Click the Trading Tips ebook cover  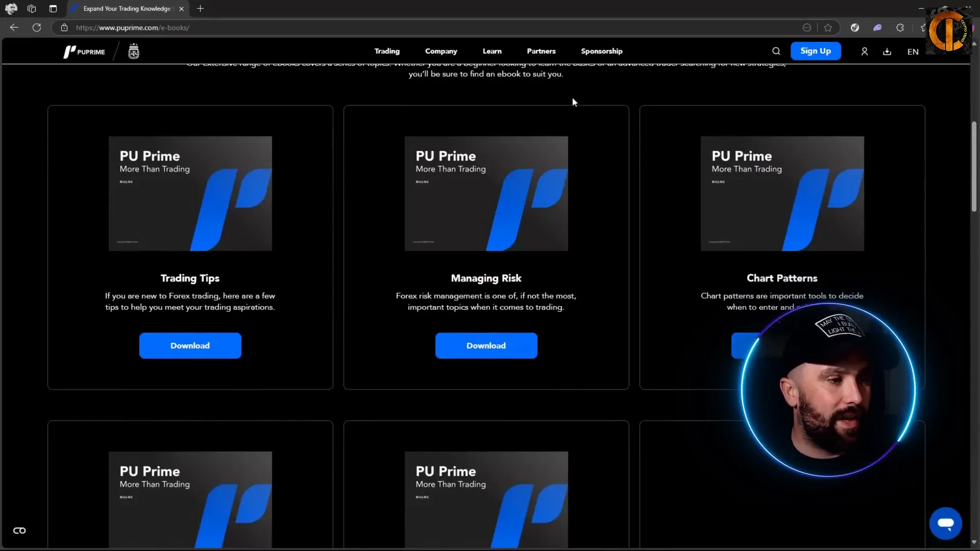(190, 193)
